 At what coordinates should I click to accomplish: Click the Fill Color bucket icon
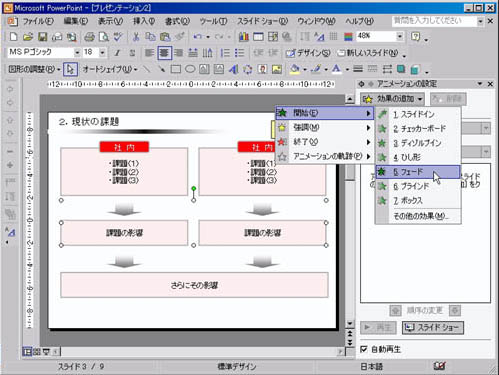pyautogui.click(x=295, y=69)
